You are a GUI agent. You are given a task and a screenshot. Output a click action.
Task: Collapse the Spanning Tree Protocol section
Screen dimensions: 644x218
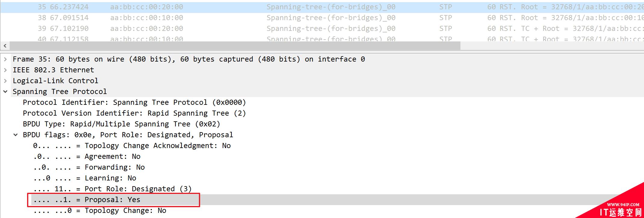coord(5,92)
